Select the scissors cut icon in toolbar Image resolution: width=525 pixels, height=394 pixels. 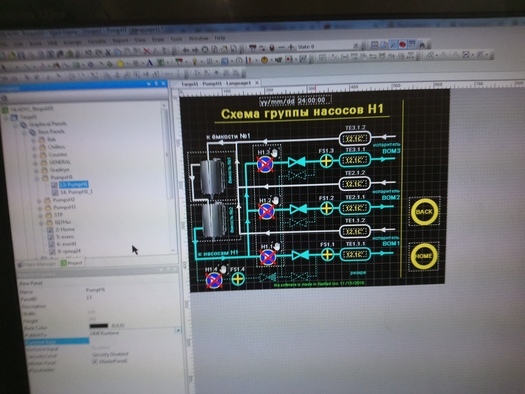(x=108, y=52)
